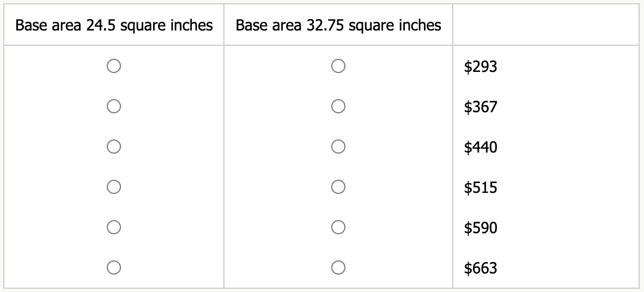Click the $440 price label
The width and height of the screenshot is (644, 292).
pos(481,147)
